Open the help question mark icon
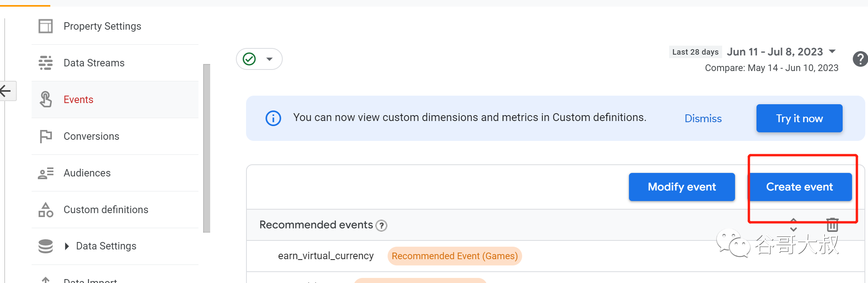This screenshot has height=283, width=868. (x=860, y=59)
